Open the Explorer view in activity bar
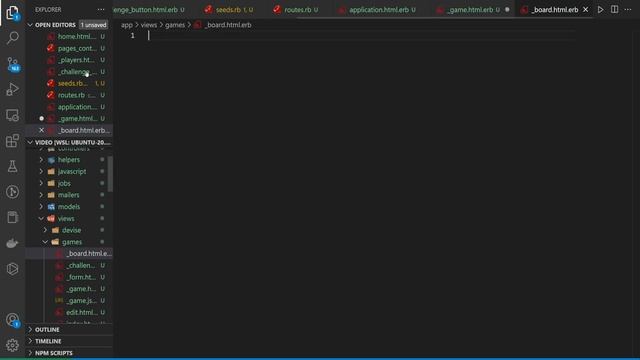This screenshot has height=360, width=640. point(13,13)
